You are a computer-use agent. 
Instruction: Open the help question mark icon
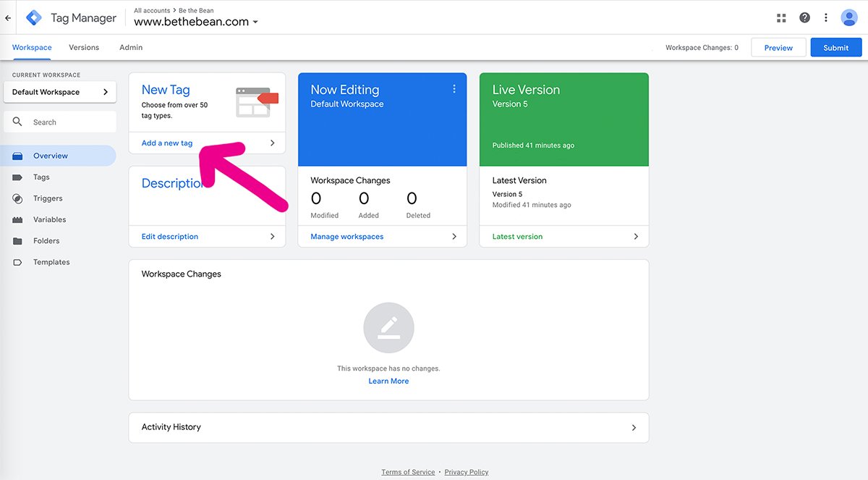[804, 17]
